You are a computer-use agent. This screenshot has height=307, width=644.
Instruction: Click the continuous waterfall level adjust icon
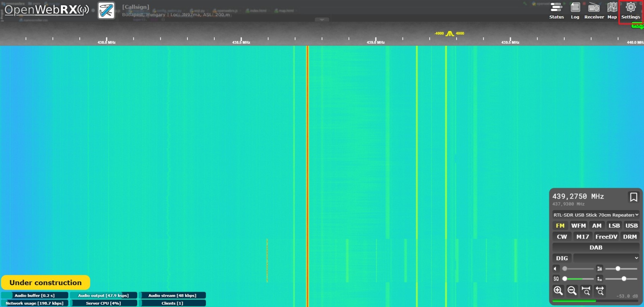coord(600,279)
